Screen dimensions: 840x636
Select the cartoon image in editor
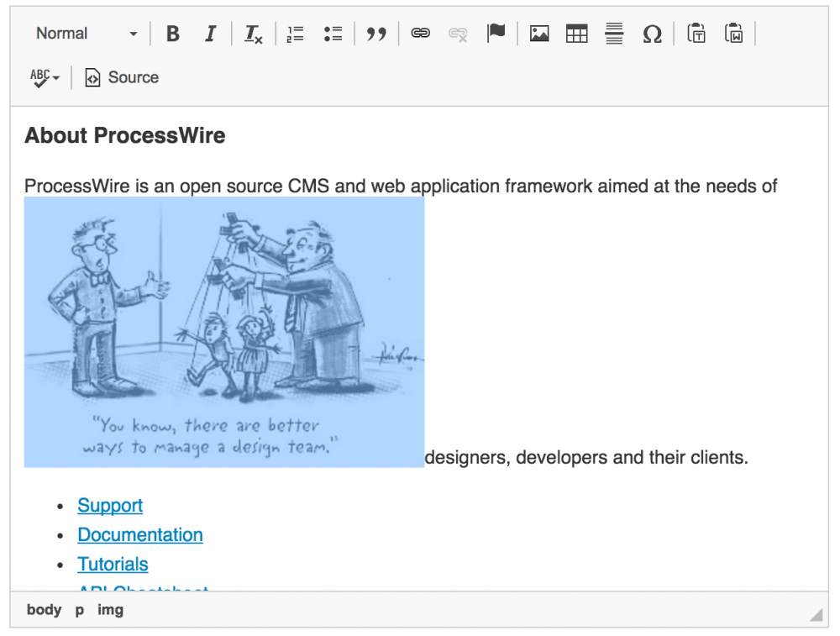tap(224, 332)
